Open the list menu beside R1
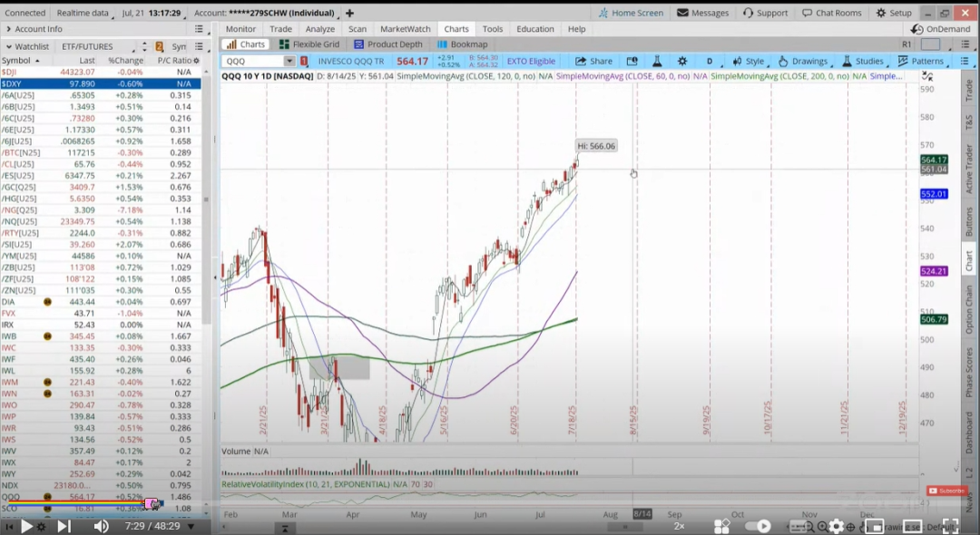 pyautogui.click(x=965, y=44)
